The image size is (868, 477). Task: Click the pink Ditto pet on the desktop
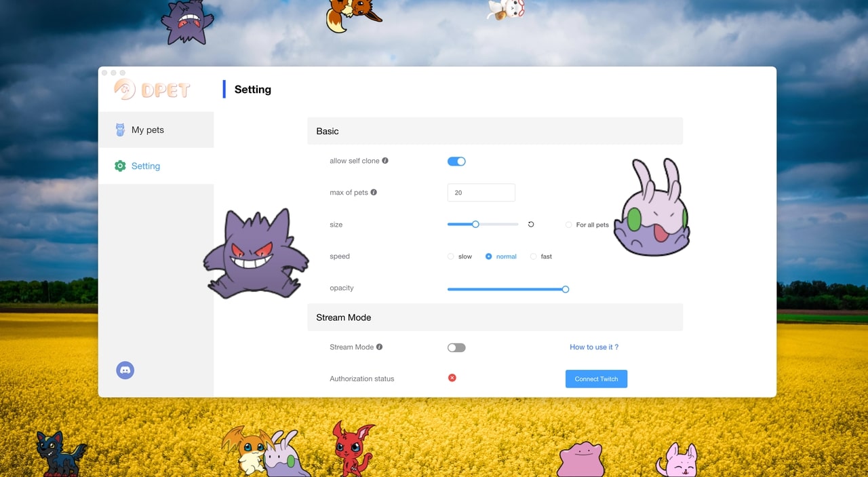pyautogui.click(x=580, y=459)
